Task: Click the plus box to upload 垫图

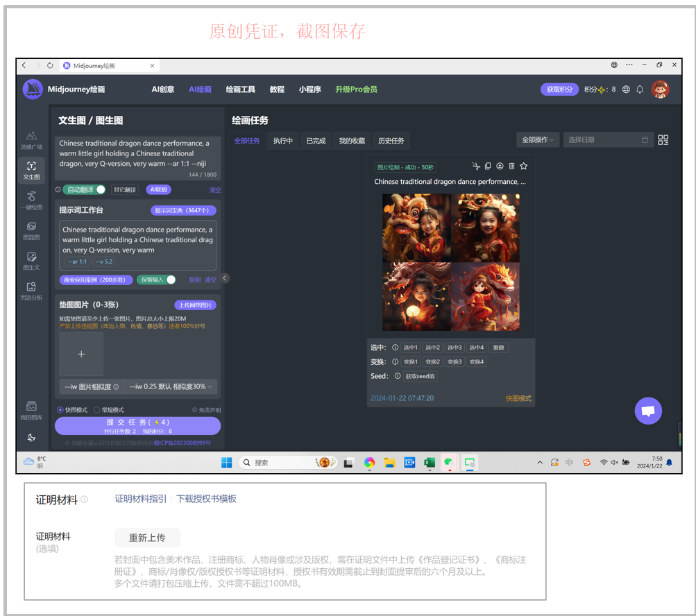Action: click(x=81, y=354)
